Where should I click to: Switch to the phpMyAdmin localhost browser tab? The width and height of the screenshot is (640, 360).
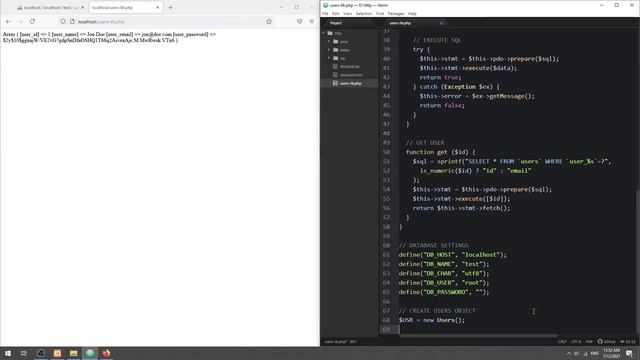click(x=51, y=7)
